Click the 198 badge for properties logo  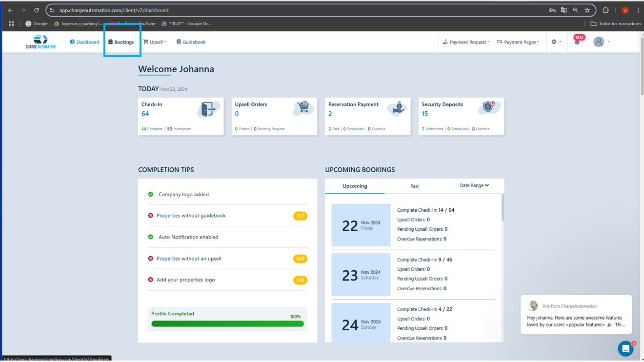300,281
